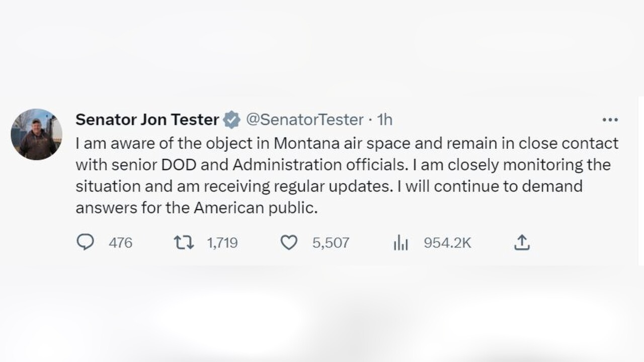Click the 954.2K views counter
This screenshot has width=644, height=362.
(x=447, y=243)
